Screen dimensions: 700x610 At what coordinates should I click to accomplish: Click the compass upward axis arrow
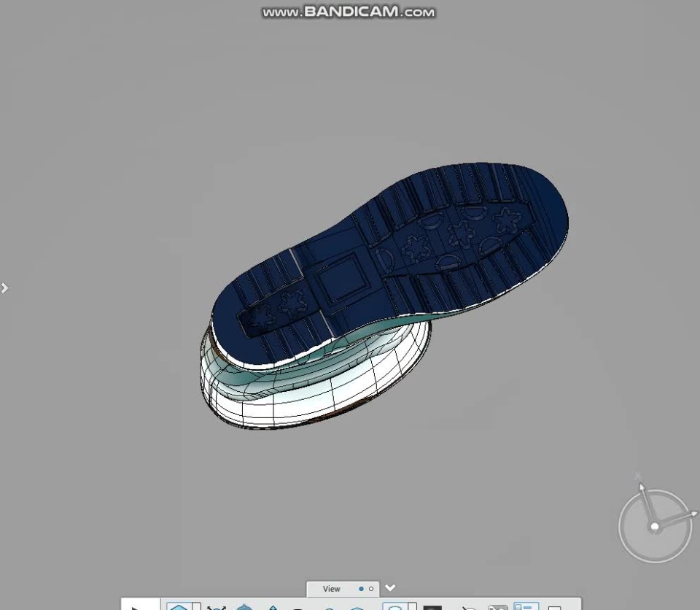pyautogui.click(x=642, y=488)
